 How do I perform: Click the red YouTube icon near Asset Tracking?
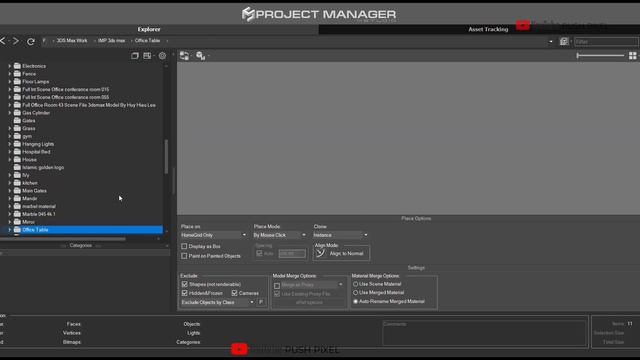pyautogui.click(x=523, y=25)
